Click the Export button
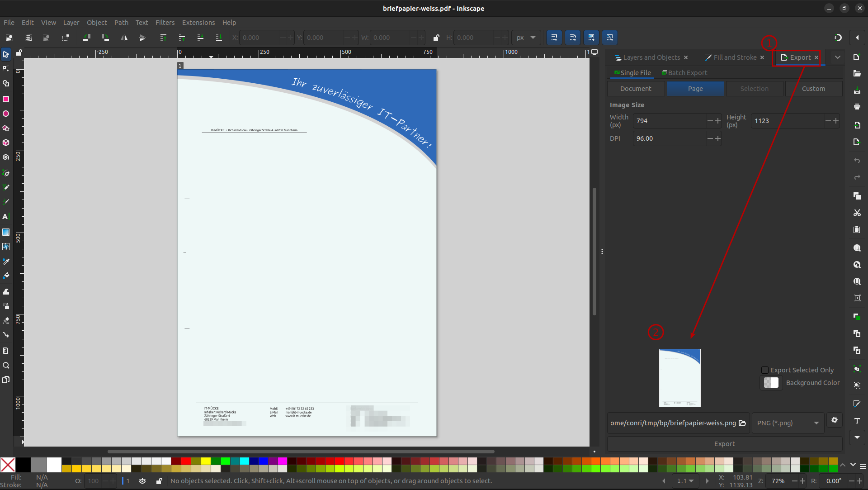 tap(724, 444)
